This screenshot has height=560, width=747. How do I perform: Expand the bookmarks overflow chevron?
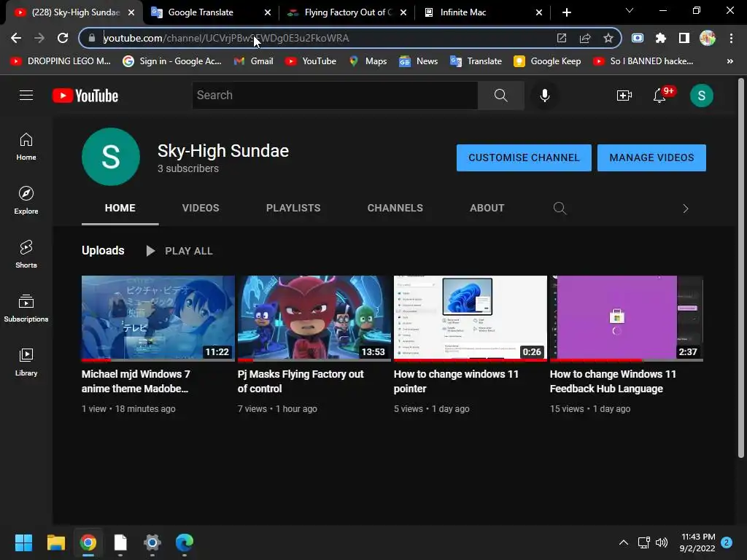point(729,61)
